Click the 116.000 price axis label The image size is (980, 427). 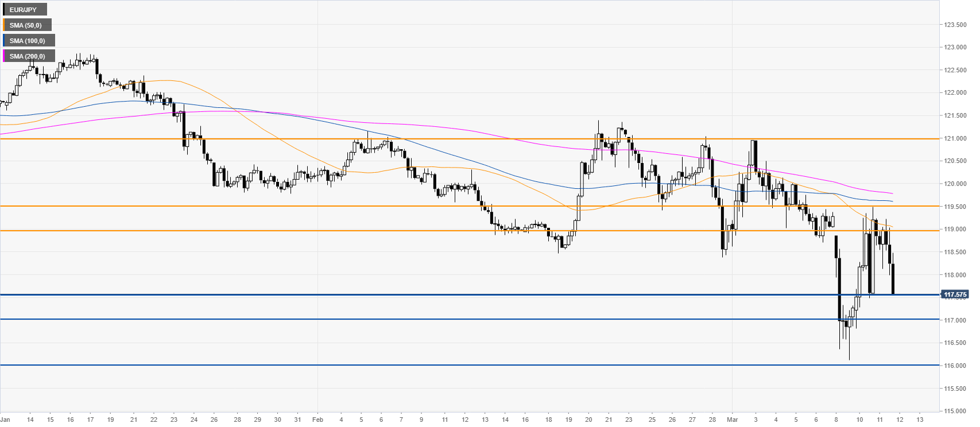click(955, 366)
